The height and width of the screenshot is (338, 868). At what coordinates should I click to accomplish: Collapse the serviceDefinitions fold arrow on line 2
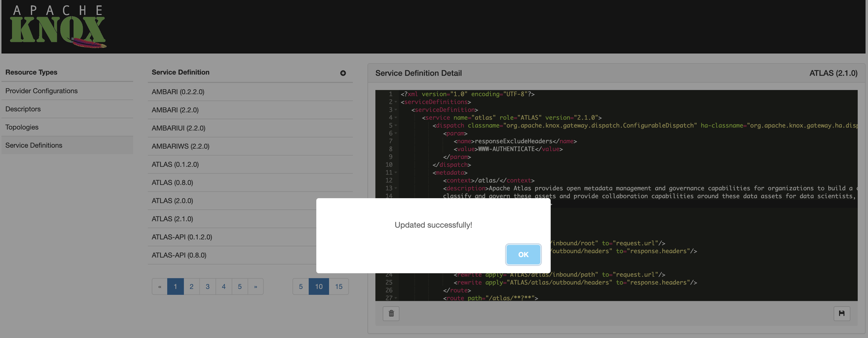(x=396, y=102)
